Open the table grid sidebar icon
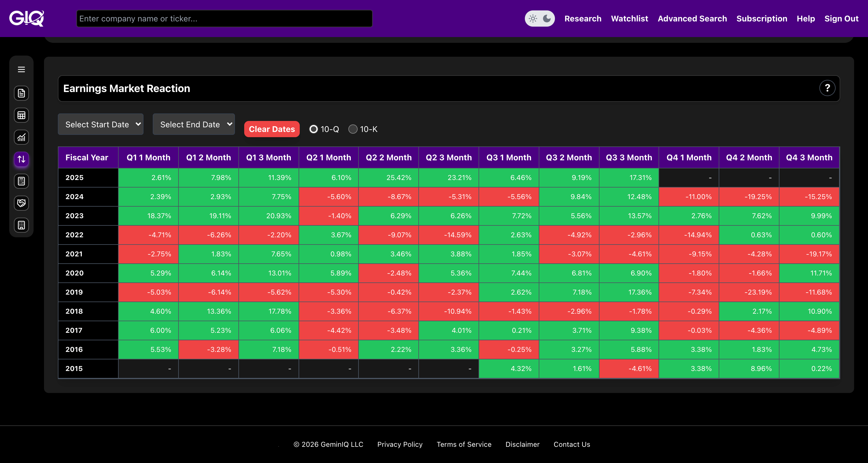This screenshot has height=463, width=868. point(21,115)
